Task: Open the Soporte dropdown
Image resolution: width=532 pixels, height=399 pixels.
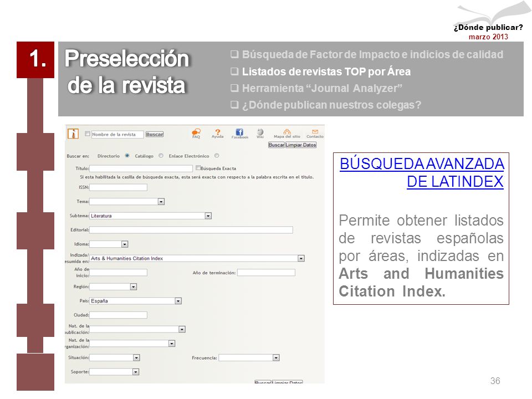Action: (136, 372)
